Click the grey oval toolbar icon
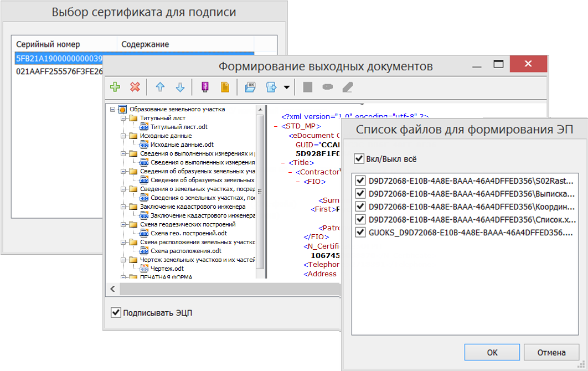588x371 pixels. pos(328,87)
